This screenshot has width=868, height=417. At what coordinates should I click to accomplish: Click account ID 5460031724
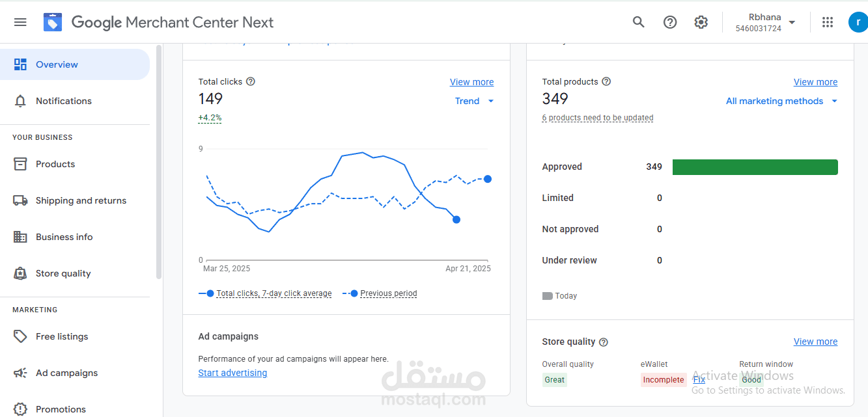tap(759, 29)
